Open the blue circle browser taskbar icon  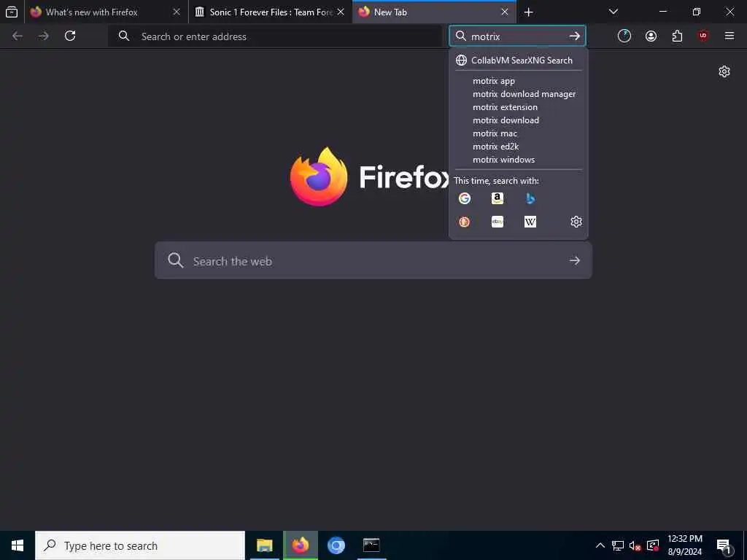click(x=336, y=545)
